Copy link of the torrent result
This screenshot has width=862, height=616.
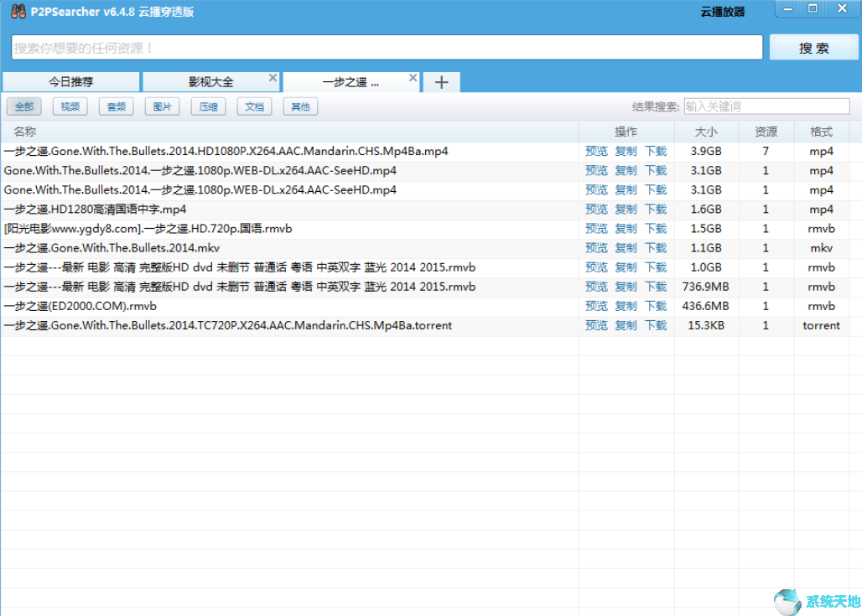[x=626, y=326]
